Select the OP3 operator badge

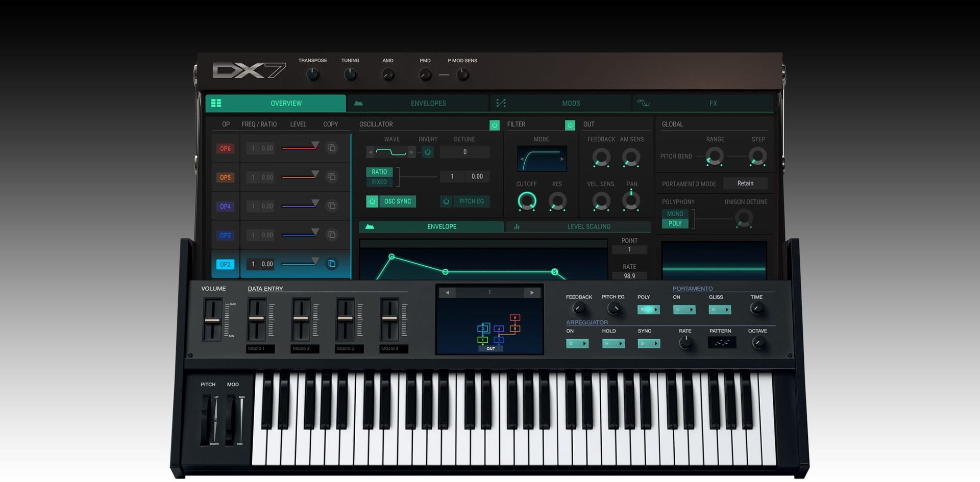[x=225, y=235]
